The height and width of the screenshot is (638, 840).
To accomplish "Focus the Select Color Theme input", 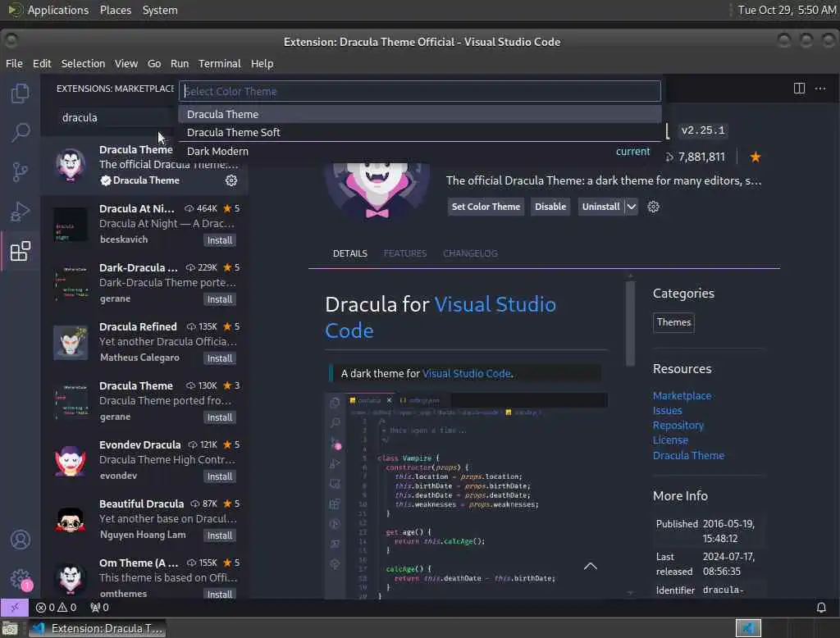I will click(x=420, y=91).
